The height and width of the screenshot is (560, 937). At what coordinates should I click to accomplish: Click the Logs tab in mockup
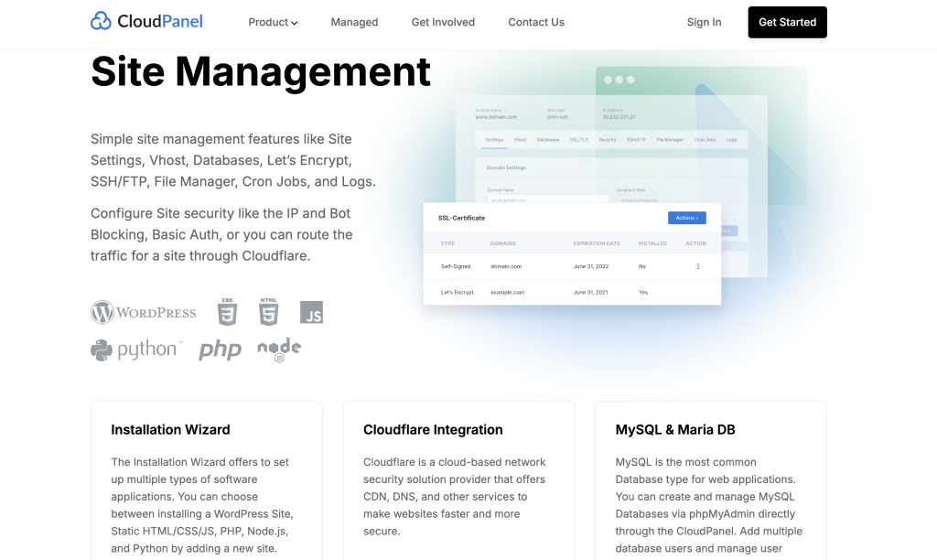[x=731, y=140]
